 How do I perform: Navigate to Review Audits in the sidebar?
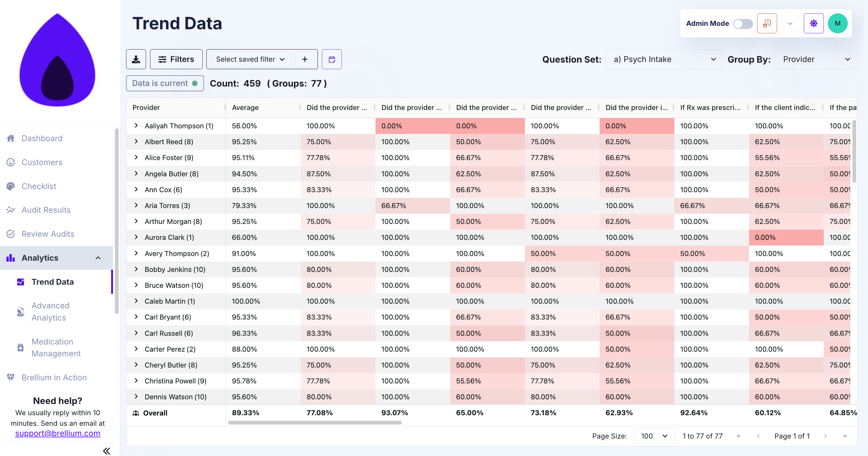48,234
